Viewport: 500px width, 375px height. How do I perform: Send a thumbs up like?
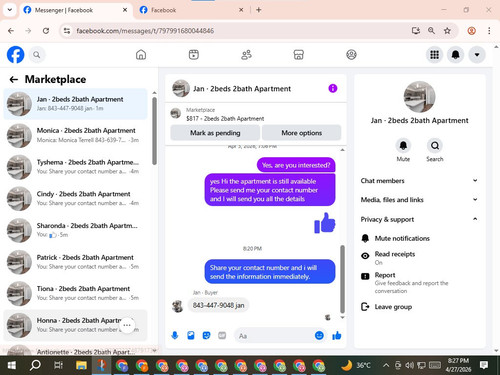[337, 335]
